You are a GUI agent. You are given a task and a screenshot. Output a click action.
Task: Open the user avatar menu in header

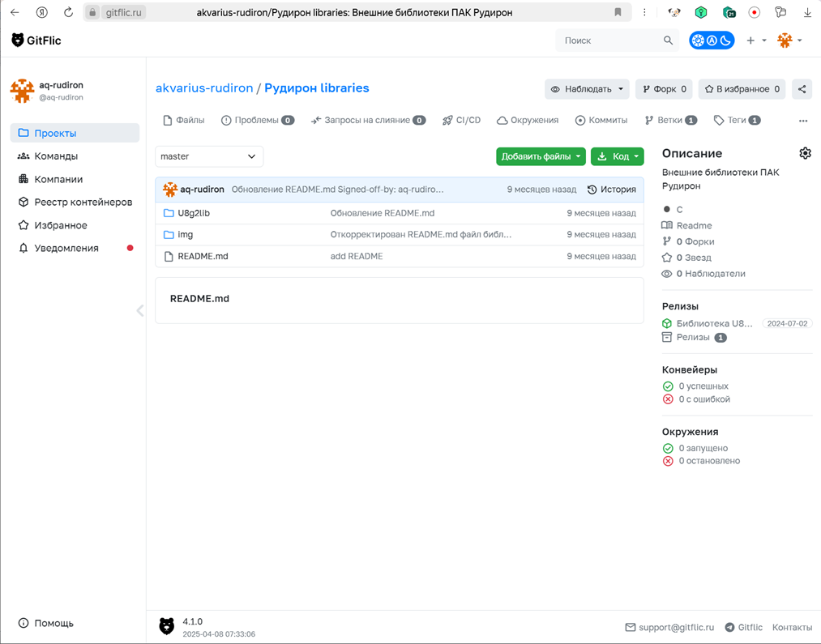pyautogui.click(x=789, y=41)
